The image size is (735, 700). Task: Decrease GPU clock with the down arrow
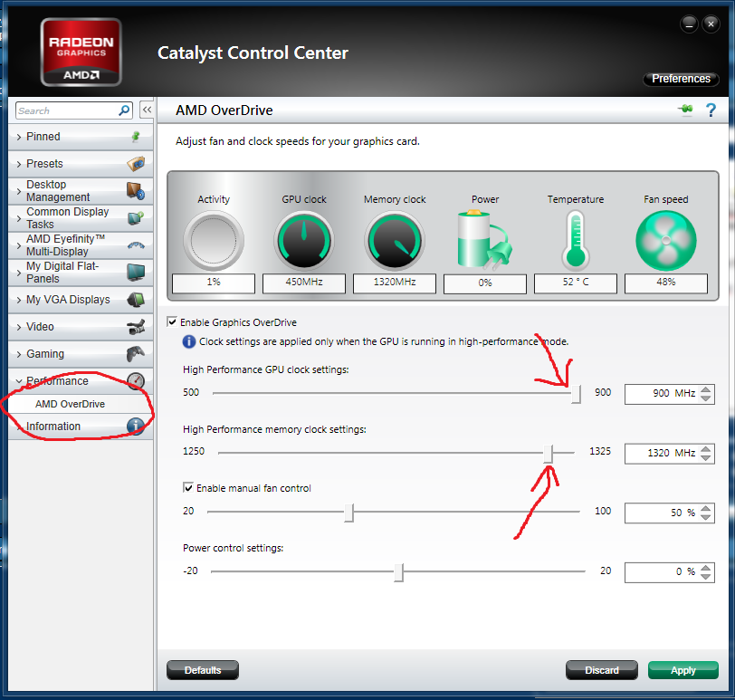coord(706,398)
